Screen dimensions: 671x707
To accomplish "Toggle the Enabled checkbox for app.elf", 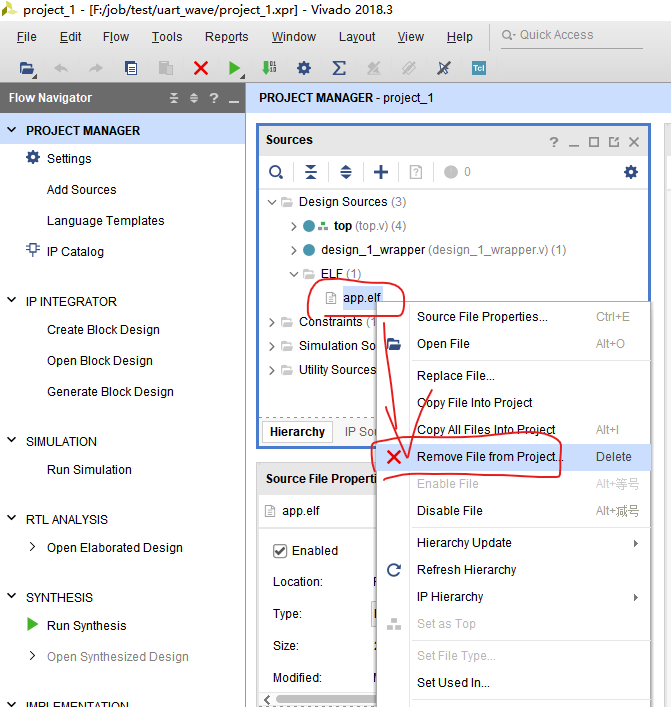I will pyautogui.click(x=280, y=551).
